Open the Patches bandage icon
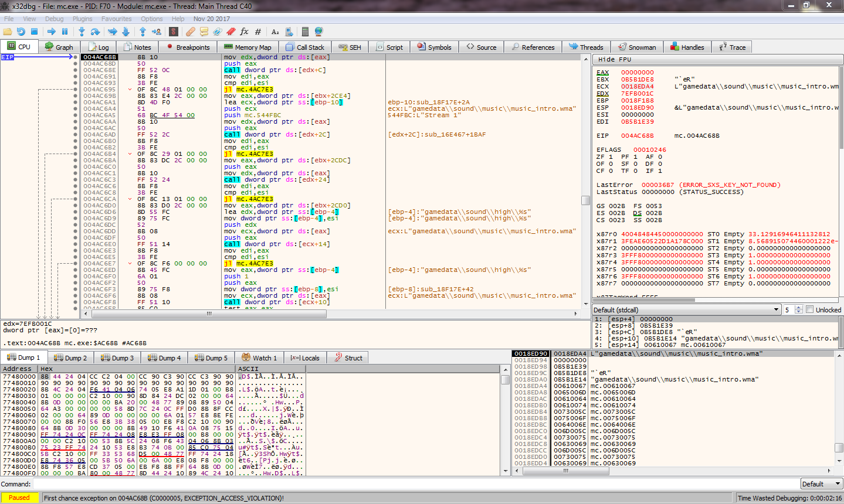Viewport: 844px width, 504px height. coord(191,32)
